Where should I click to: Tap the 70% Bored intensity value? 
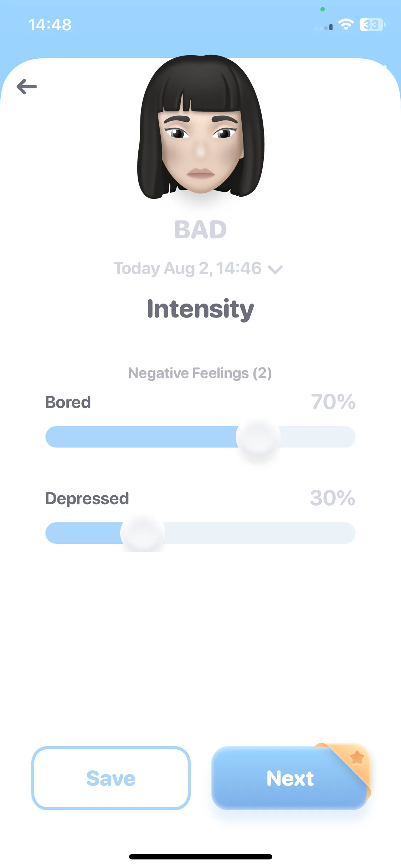tap(333, 402)
